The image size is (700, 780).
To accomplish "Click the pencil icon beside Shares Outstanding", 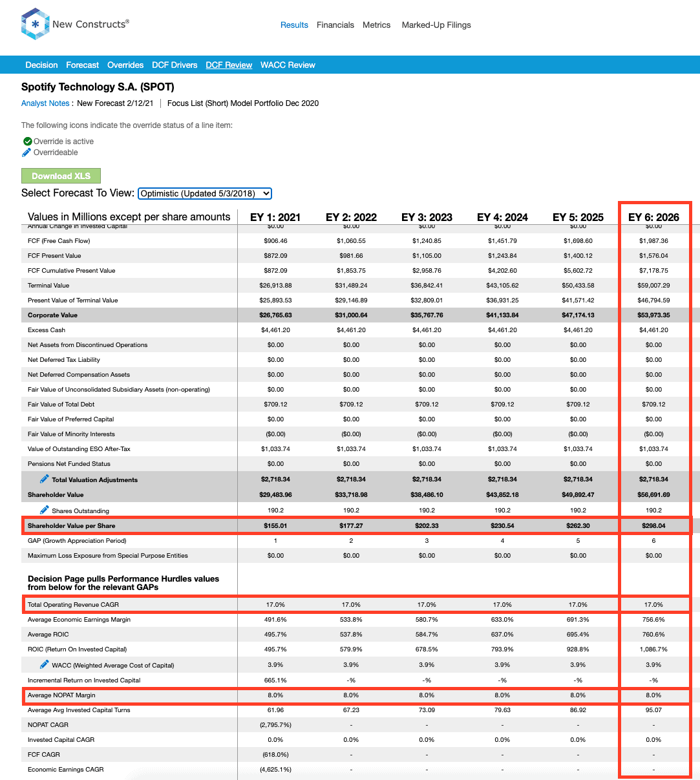I will (44, 510).
